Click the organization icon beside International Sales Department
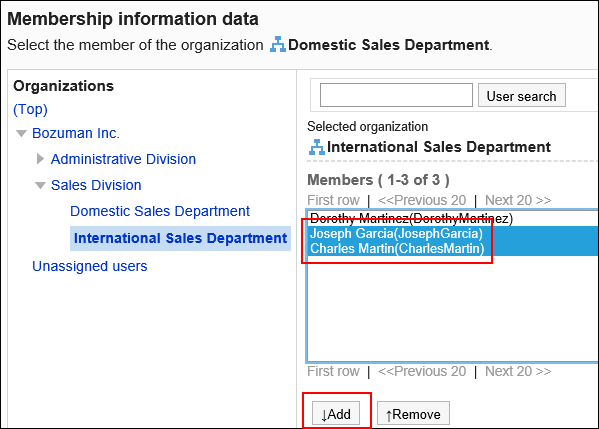Screen dimensions: 599x429 [317, 147]
